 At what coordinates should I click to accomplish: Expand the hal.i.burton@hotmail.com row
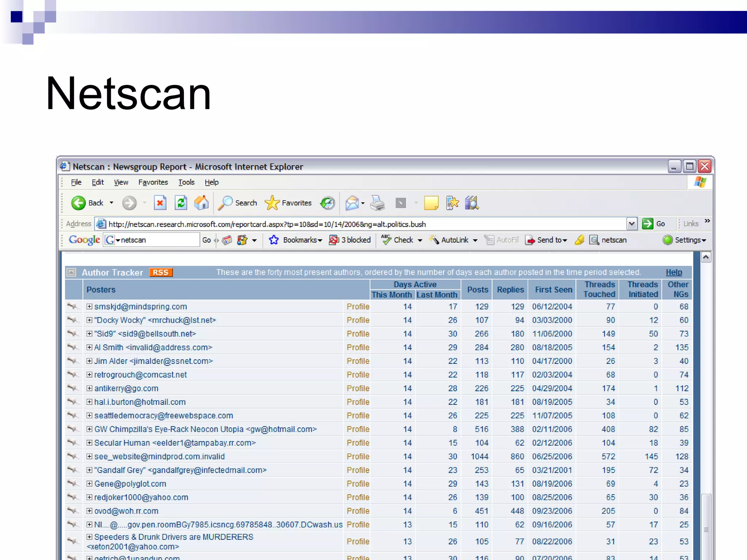click(89, 402)
